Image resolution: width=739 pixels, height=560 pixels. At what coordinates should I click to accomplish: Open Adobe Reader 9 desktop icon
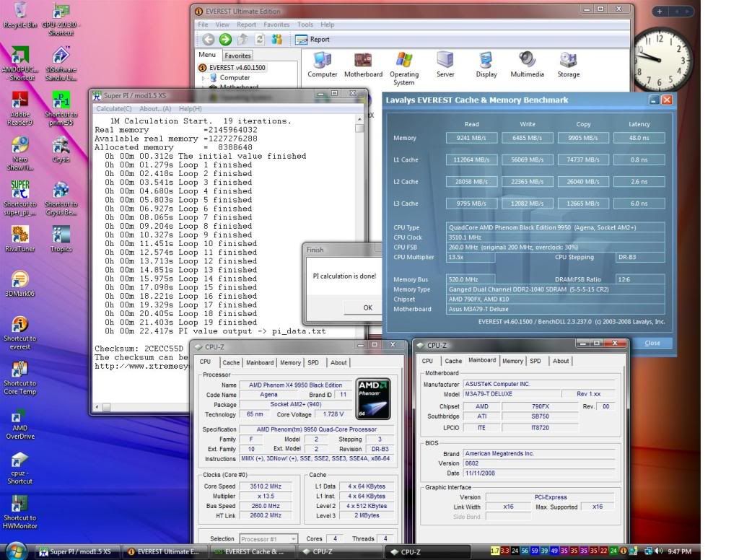click(19, 108)
